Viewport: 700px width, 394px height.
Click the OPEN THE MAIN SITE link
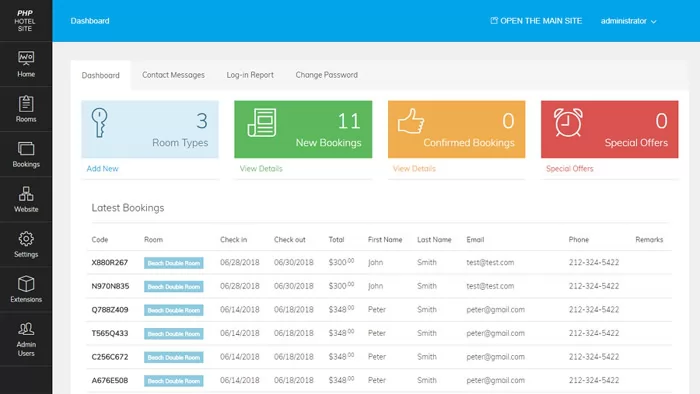pyautogui.click(x=541, y=21)
